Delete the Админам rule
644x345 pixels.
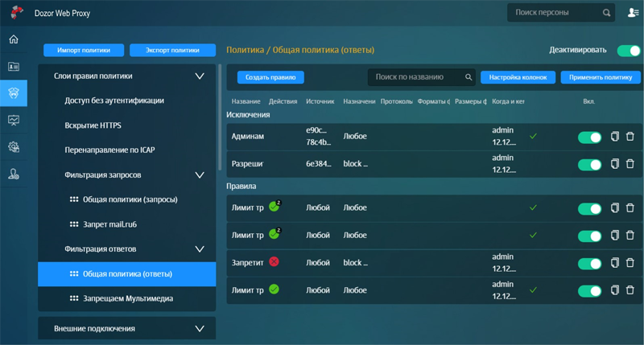(630, 136)
